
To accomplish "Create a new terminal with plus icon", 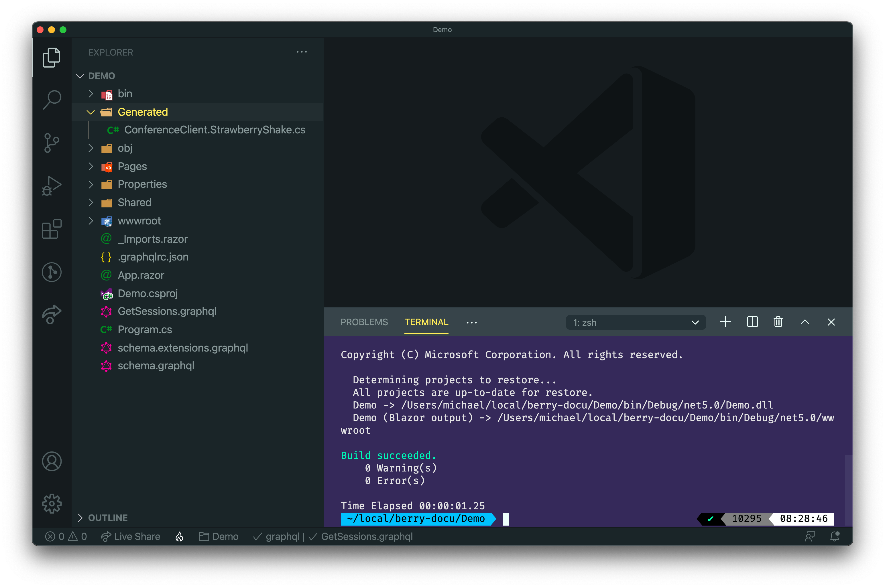I will tap(725, 322).
